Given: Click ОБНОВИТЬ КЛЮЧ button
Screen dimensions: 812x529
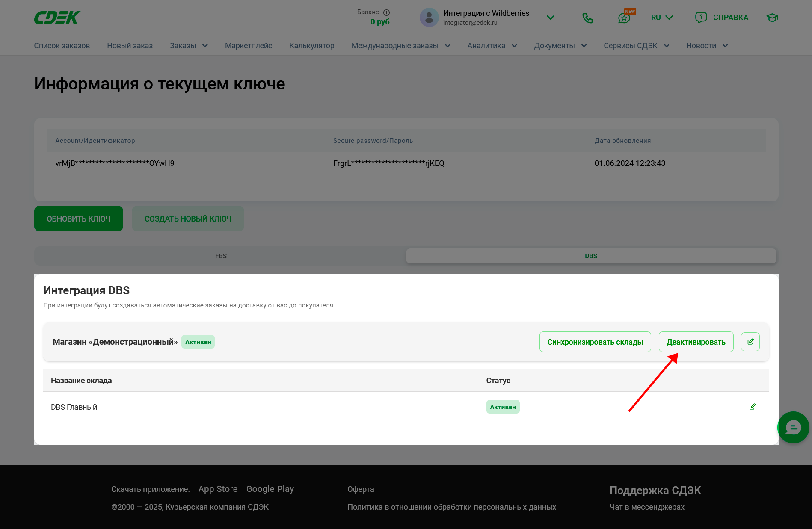Looking at the screenshot, I should pyautogui.click(x=79, y=219).
